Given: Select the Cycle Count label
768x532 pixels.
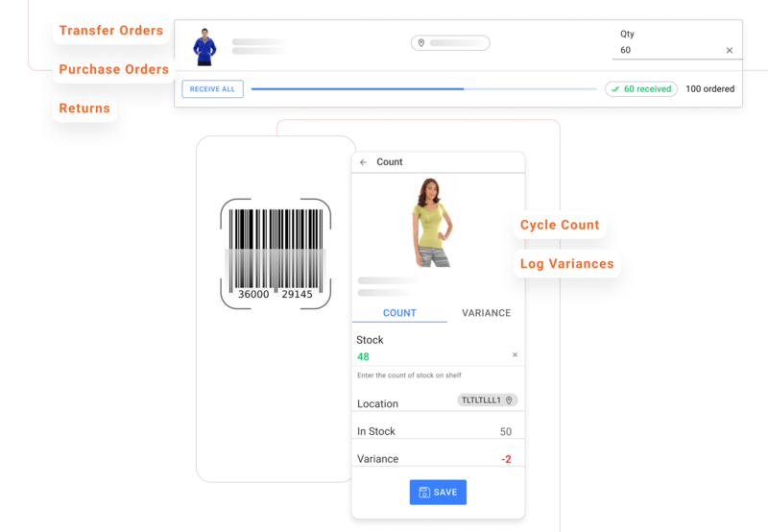Looking at the screenshot, I should point(560,225).
